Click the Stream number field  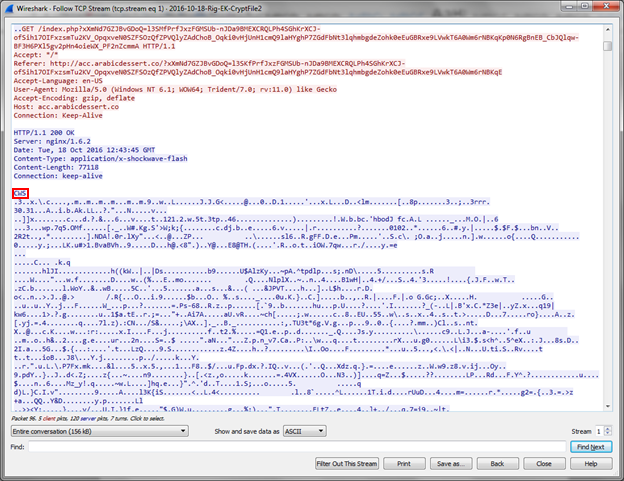pyautogui.click(x=598, y=430)
